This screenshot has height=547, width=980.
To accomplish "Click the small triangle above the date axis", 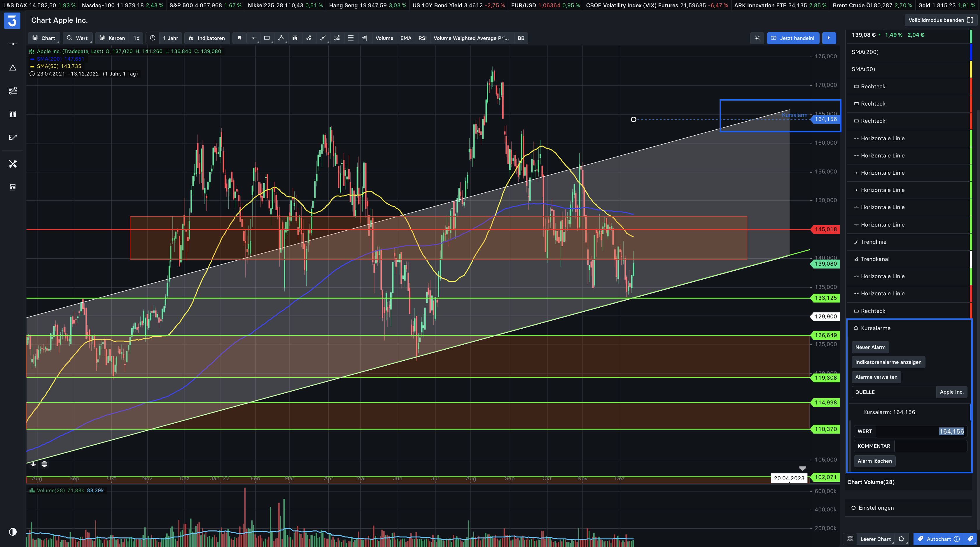I will [x=802, y=468].
